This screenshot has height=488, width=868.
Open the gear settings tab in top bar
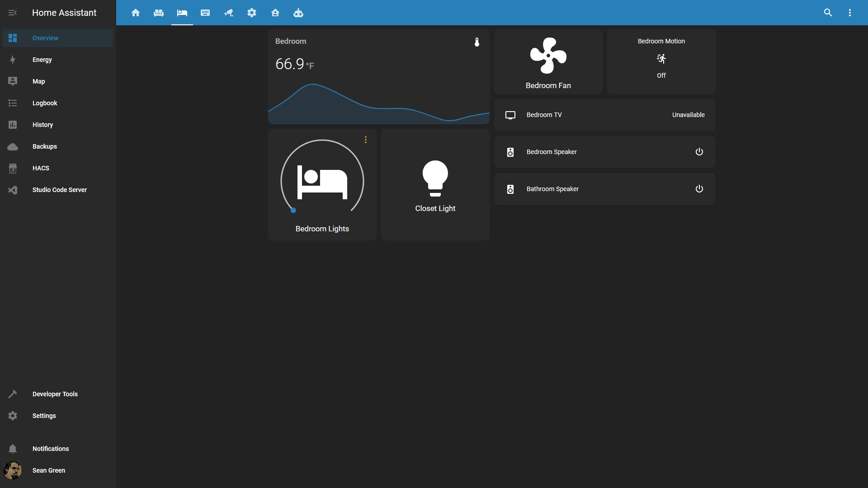coord(252,13)
